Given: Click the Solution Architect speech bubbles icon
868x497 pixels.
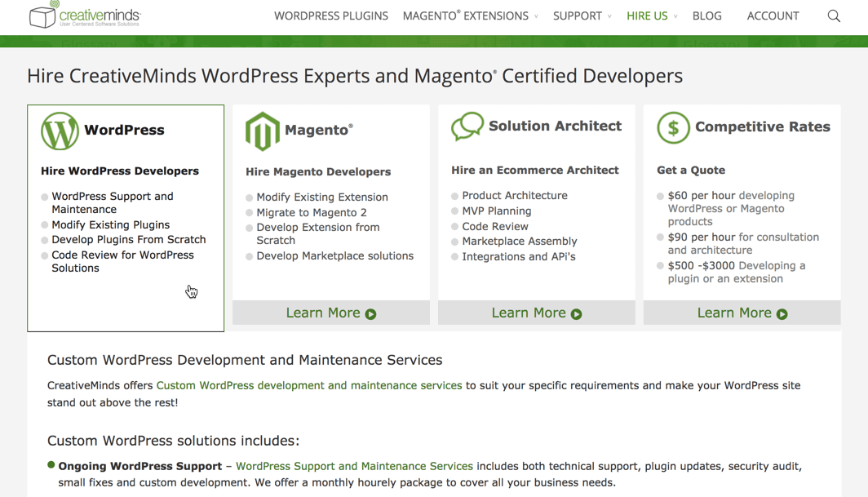Looking at the screenshot, I should pyautogui.click(x=467, y=126).
